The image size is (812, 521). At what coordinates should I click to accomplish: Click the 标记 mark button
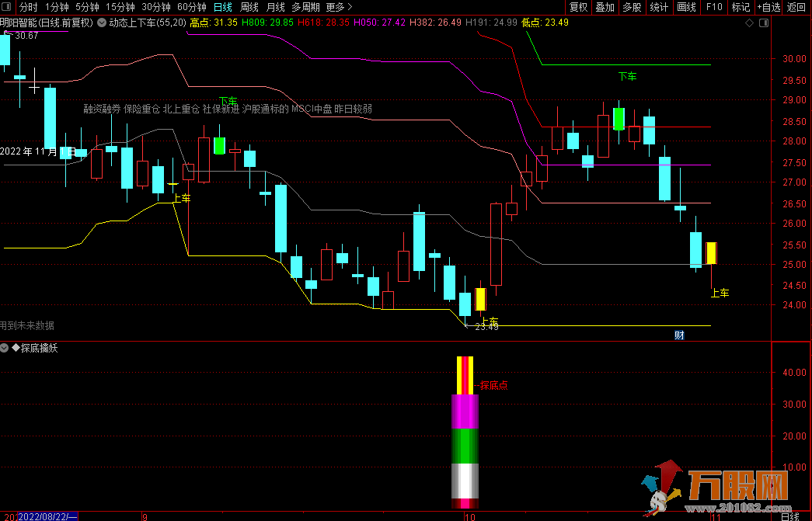(x=741, y=7)
